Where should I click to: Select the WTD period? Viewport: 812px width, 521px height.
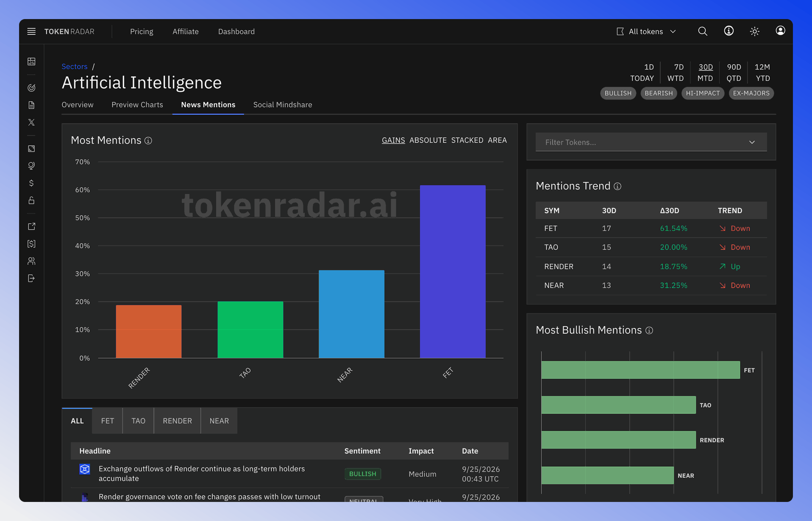[675, 78]
